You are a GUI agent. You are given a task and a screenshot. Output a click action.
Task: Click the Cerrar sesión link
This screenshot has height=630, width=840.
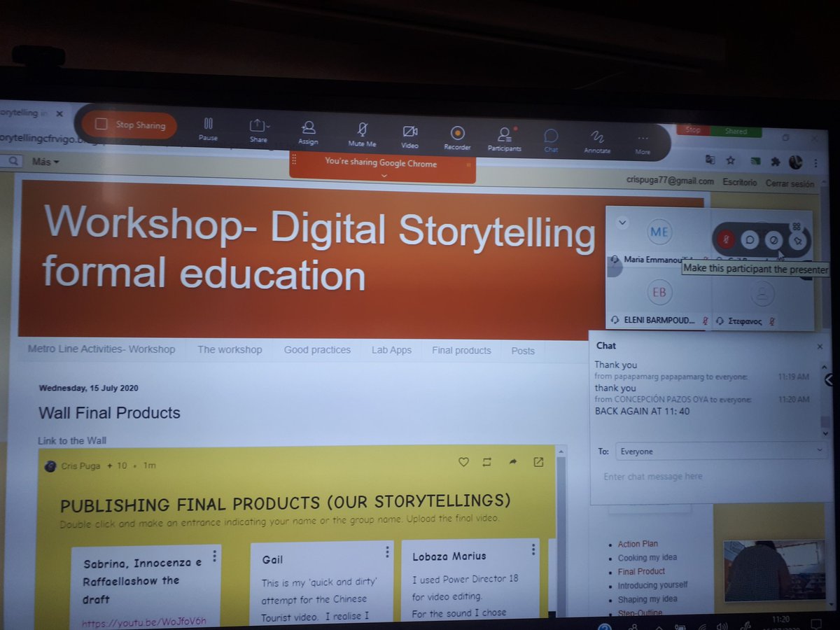(790, 184)
